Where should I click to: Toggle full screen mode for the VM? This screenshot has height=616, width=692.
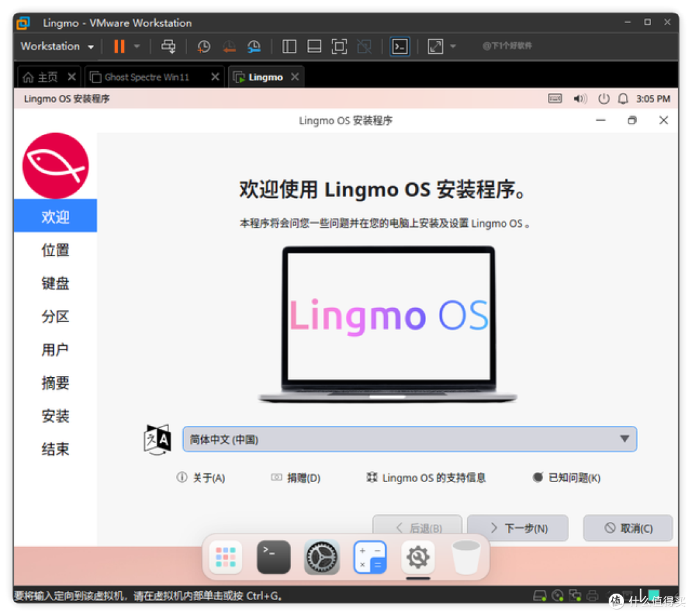339,45
